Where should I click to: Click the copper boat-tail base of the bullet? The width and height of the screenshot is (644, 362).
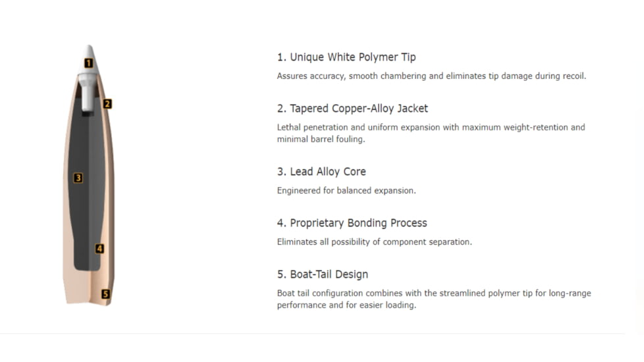coord(86,290)
